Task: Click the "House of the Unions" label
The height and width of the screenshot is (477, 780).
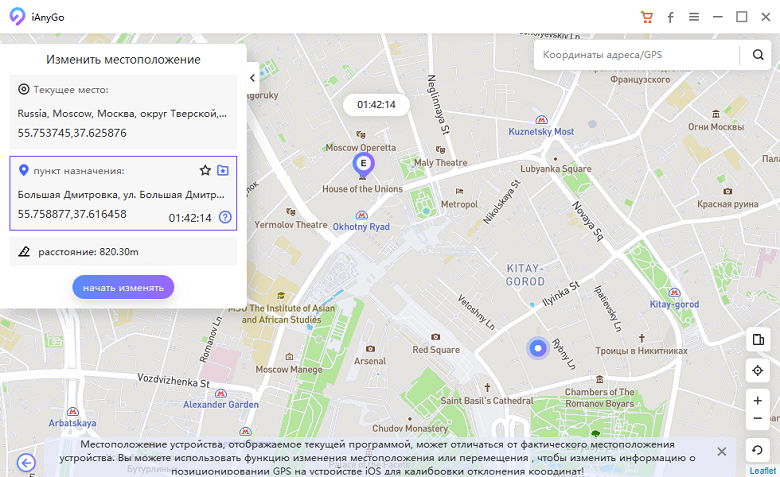Action: coord(362,189)
